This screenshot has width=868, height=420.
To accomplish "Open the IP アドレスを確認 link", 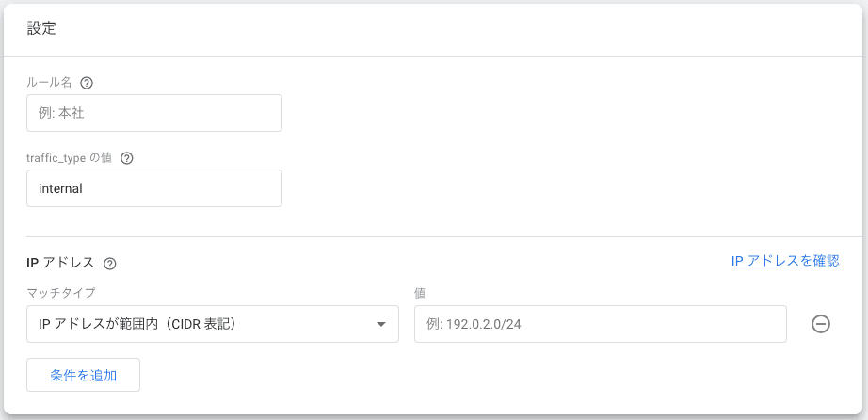I will click(784, 261).
